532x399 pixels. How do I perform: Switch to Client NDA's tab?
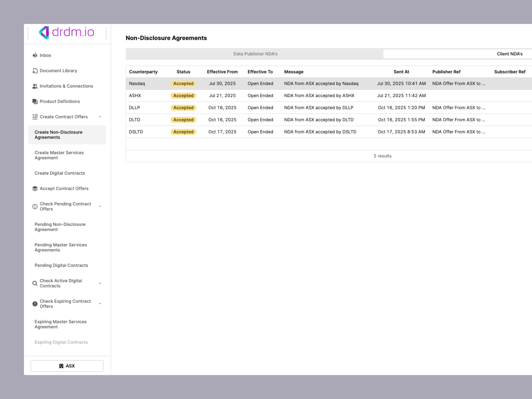(509, 54)
